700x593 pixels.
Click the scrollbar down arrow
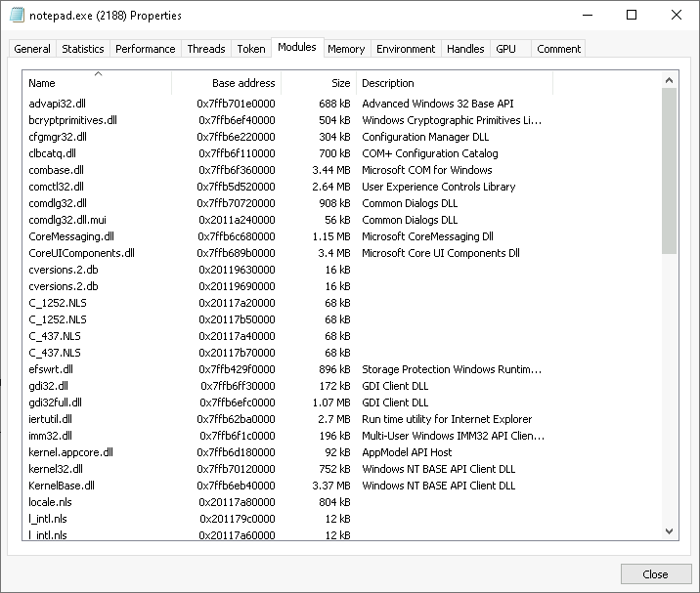click(670, 531)
